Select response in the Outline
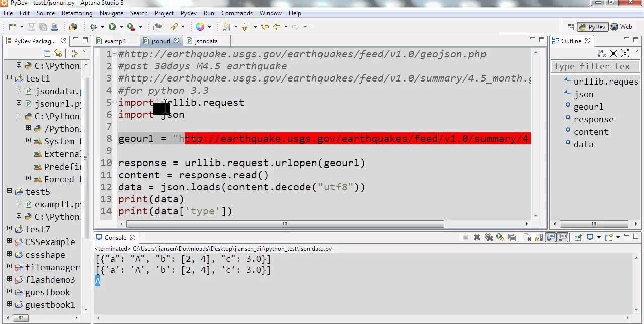The height and width of the screenshot is (324, 644). [593, 119]
